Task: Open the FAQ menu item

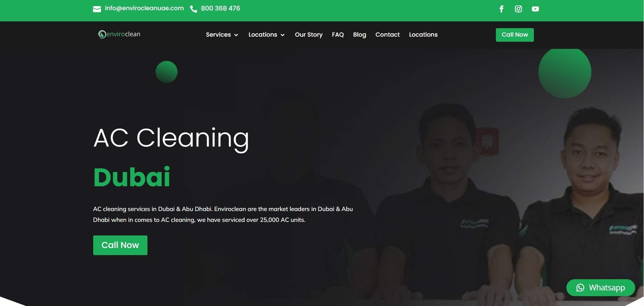Action: [338, 35]
